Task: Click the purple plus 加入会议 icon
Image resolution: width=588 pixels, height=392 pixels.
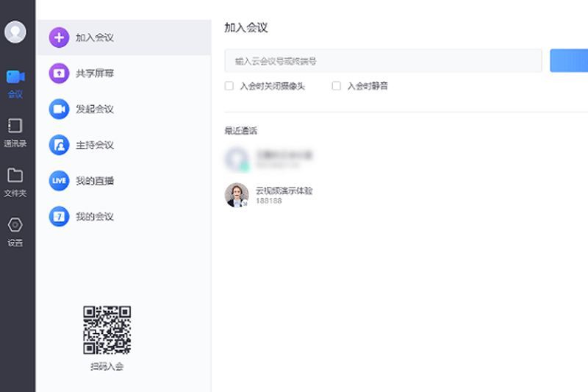Action: click(x=59, y=37)
